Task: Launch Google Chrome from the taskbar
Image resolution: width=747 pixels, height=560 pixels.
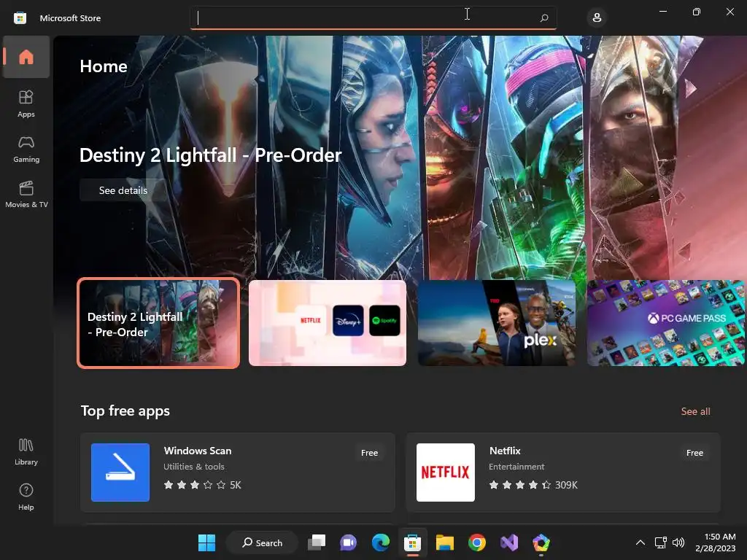Action: [477, 542]
